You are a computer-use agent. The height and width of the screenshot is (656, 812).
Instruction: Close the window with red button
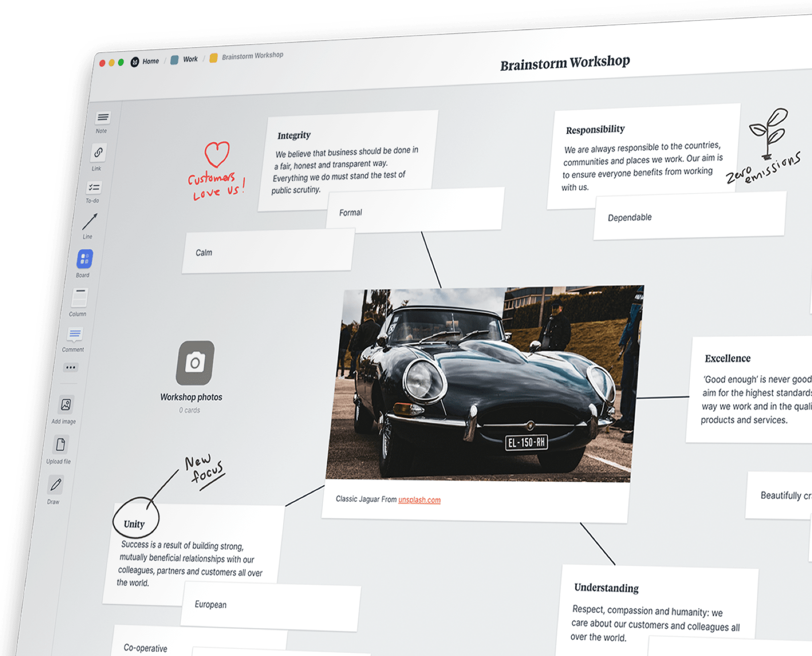(x=102, y=63)
